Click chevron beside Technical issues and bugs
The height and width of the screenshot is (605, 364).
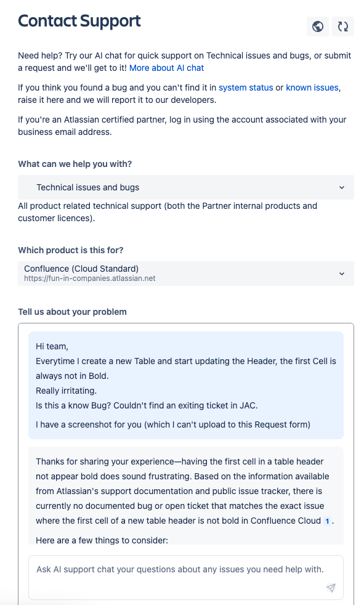click(x=342, y=187)
